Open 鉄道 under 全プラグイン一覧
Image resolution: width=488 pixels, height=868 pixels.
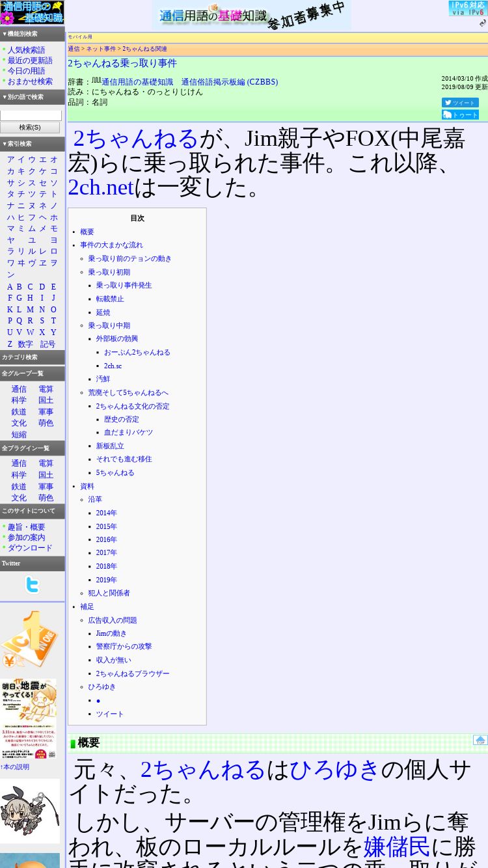pyautogui.click(x=19, y=487)
